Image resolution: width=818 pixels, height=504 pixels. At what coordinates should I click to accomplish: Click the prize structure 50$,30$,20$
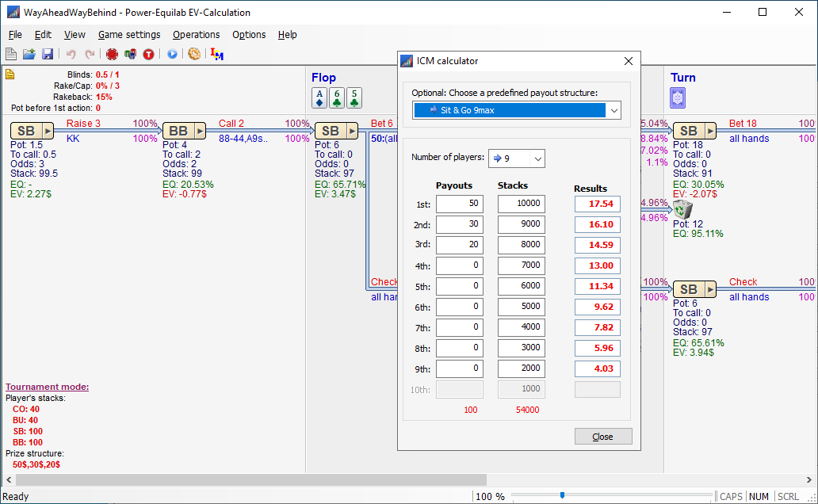point(36,464)
